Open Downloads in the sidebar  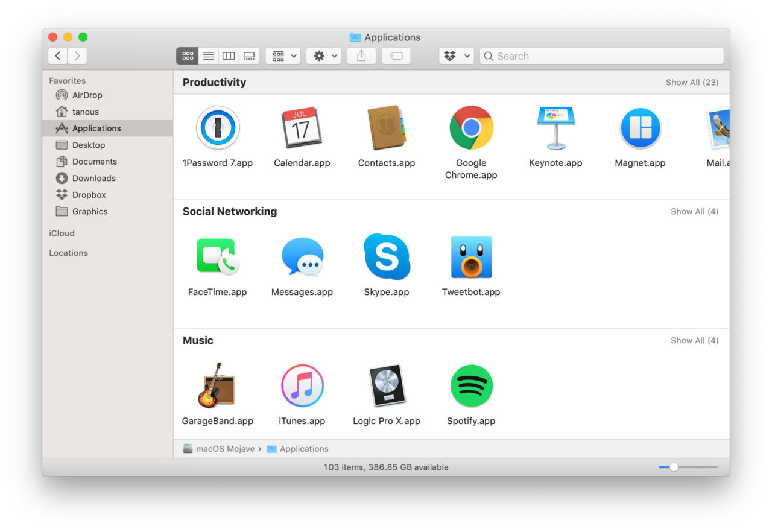(107, 178)
